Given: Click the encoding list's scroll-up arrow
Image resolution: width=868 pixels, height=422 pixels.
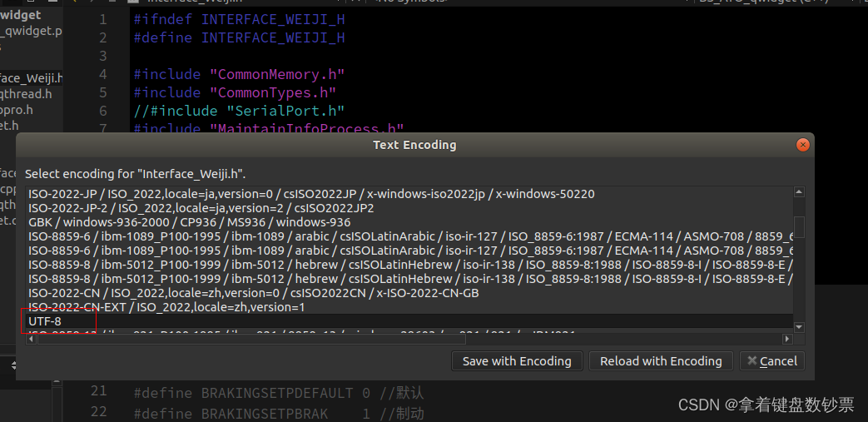Looking at the screenshot, I should click(799, 192).
